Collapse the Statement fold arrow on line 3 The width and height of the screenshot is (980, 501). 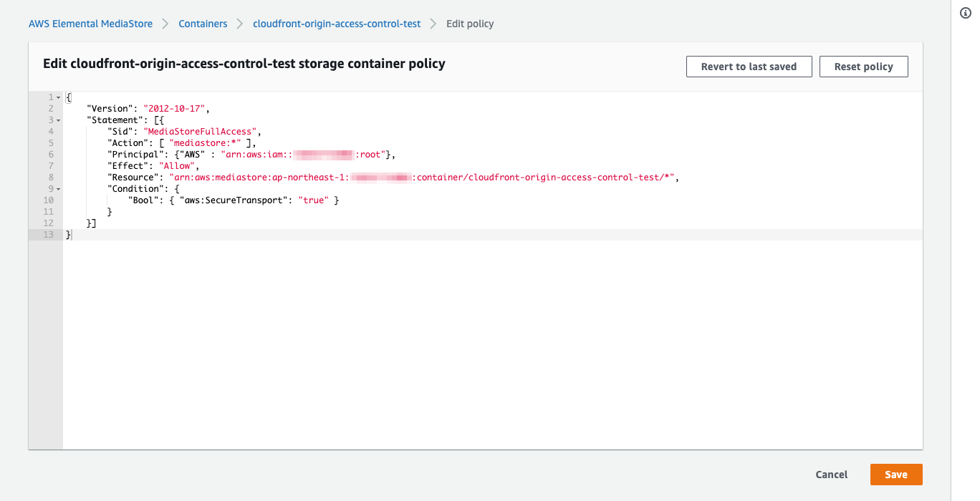[x=58, y=120]
